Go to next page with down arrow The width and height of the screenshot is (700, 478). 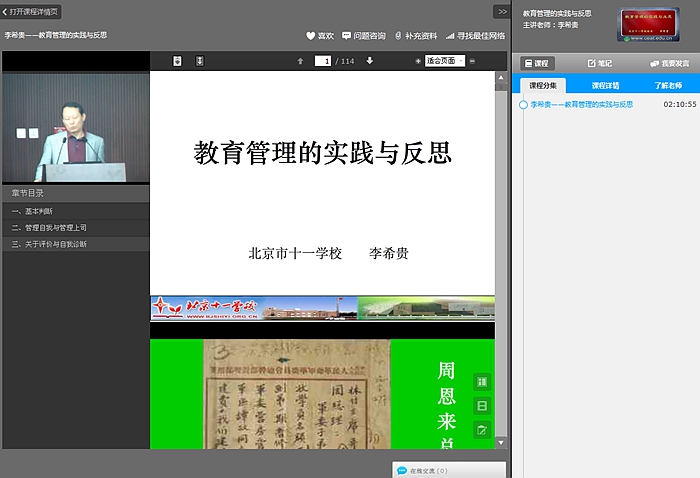pyautogui.click(x=370, y=61)
